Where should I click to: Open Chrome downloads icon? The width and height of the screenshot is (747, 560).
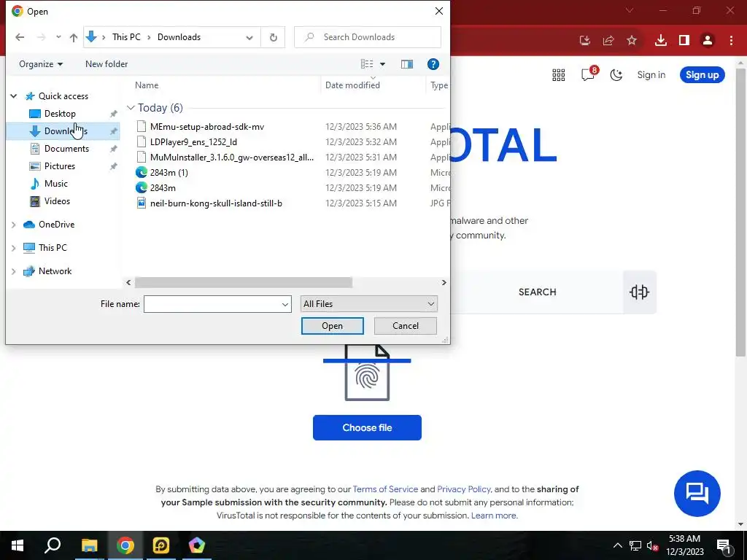coord(660,41)
